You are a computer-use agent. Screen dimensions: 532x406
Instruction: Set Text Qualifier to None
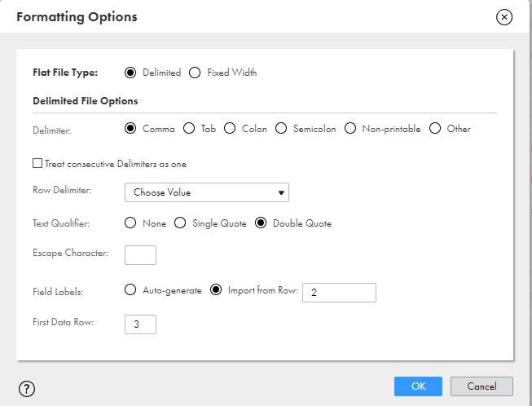(130, 223)
